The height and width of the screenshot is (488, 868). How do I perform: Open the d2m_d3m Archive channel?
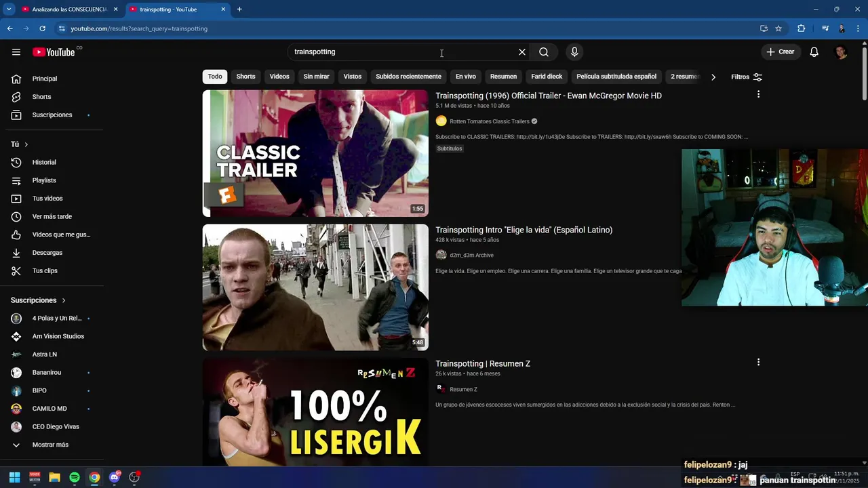(471, 256)
